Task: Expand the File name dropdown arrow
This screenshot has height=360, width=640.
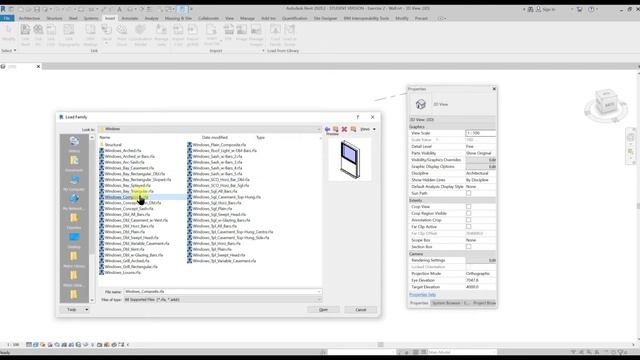Action: coord(319,291)
